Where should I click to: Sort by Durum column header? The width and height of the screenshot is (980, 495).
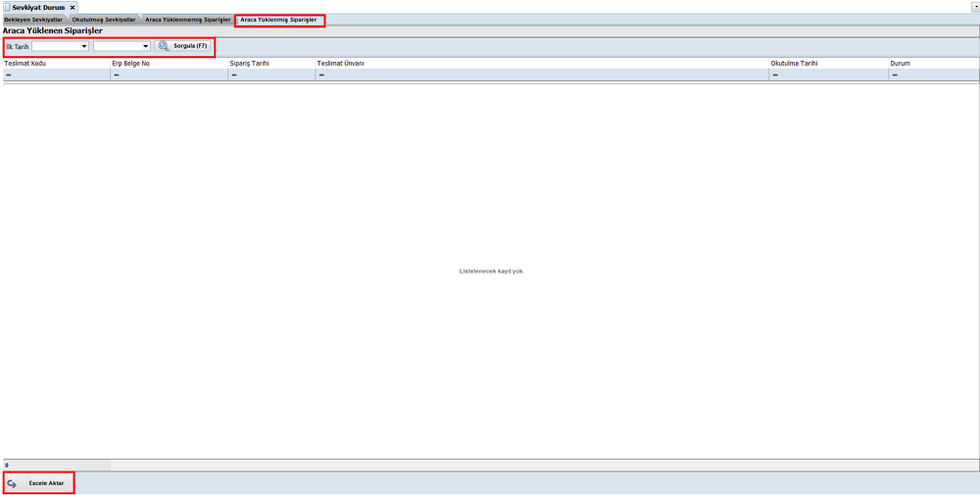pyautogui.click(x=902, y=63)
